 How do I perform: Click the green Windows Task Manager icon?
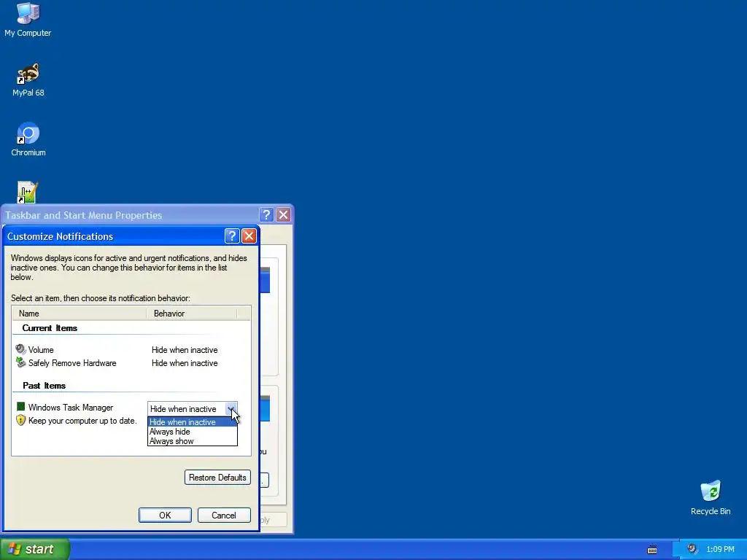click(20, 407)
